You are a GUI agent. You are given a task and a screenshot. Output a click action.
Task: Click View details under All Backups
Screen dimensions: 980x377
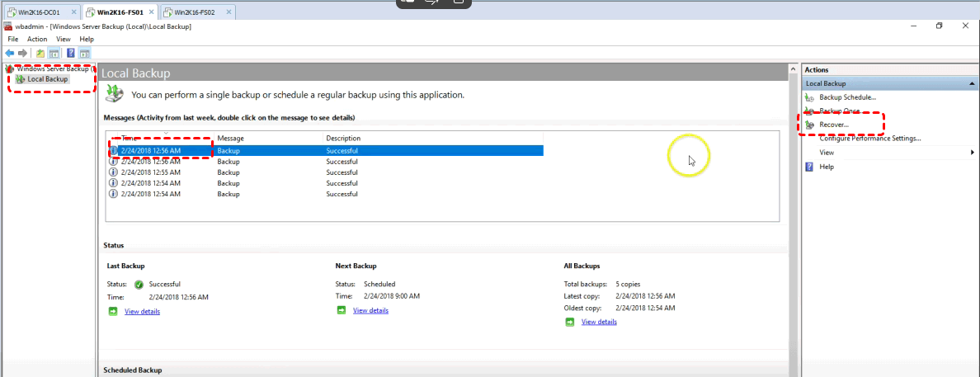[x=599, y=322]
